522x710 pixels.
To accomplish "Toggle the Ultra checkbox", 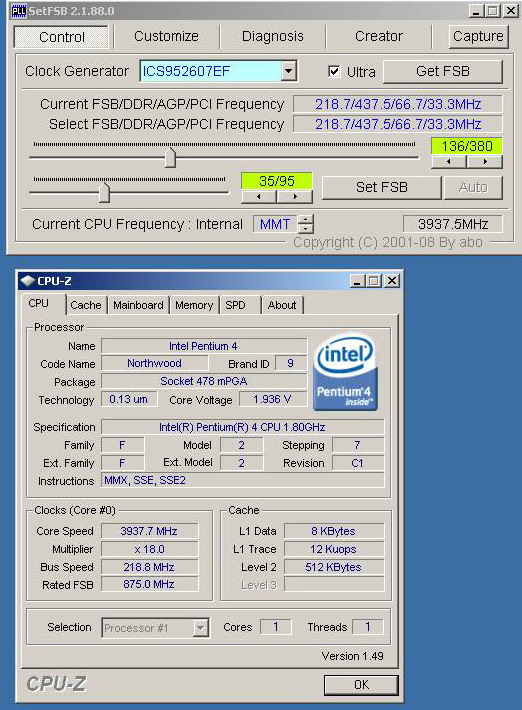I will pos(334,71).
